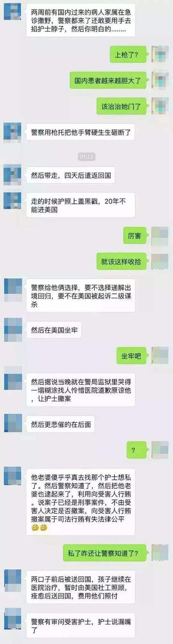The height and width of the screenshot is (644, 173).
Task: Tap the '警察给他俩选择' message bubble
Action: pyautogui.click(x=80, y=295)
